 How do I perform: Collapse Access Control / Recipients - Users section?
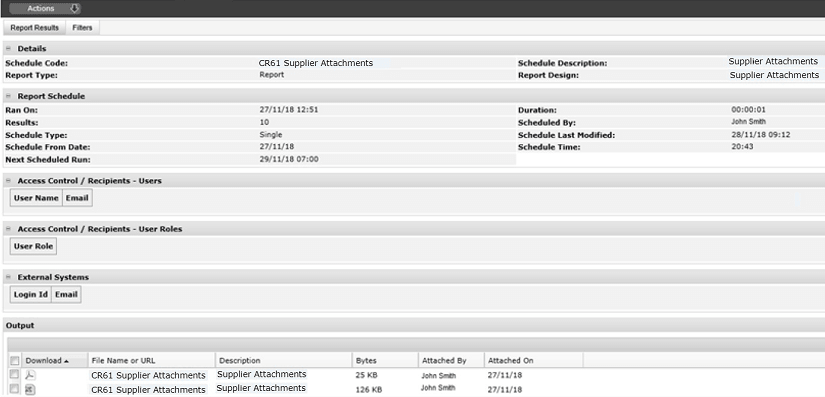[x=8, y=180]
